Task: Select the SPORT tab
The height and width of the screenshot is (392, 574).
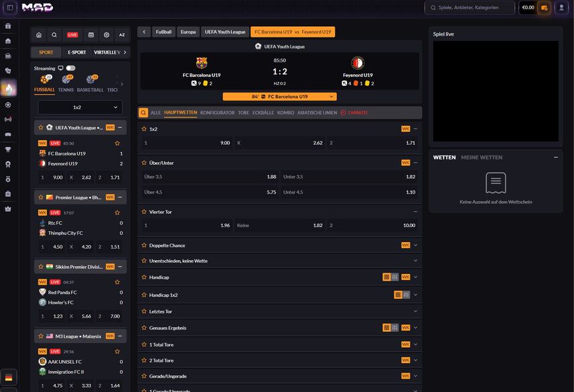Action: pos(46,52)
